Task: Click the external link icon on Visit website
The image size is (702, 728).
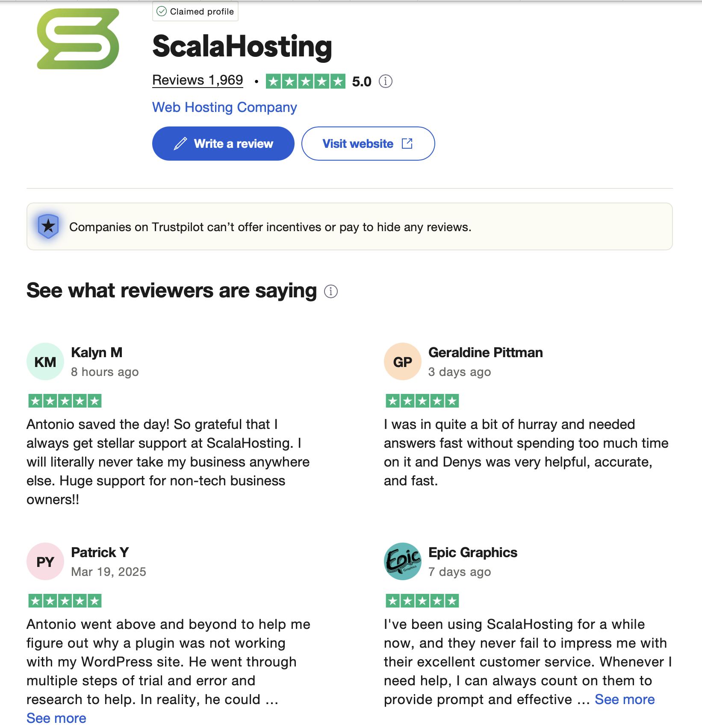Action: [x=407, y=144]
